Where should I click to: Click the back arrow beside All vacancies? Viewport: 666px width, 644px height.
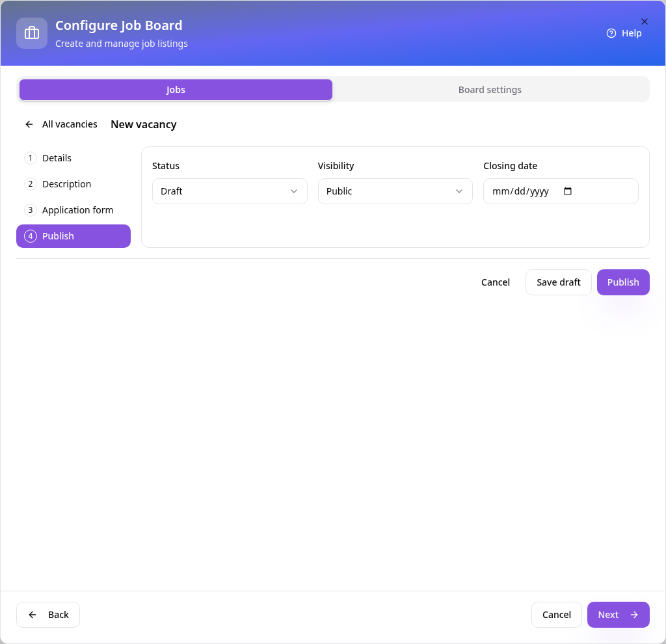click(29, 124)
